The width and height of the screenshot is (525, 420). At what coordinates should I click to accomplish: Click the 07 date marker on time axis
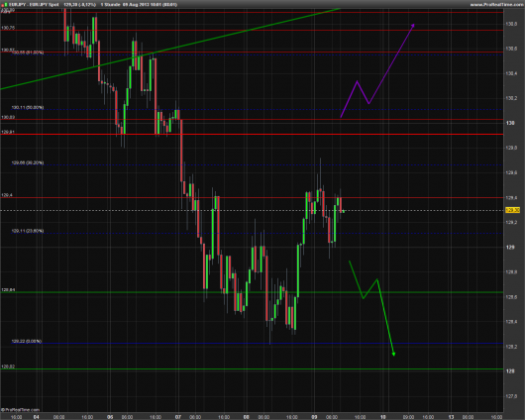[x=178, y=417]
